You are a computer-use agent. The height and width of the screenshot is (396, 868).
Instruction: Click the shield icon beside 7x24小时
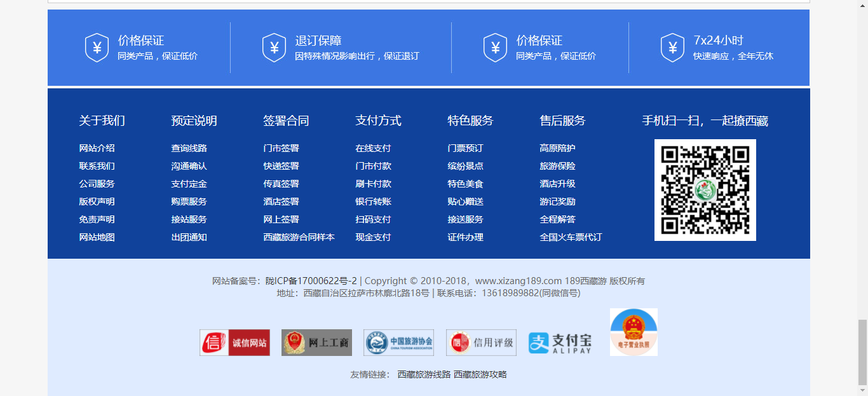coord(672,48)
